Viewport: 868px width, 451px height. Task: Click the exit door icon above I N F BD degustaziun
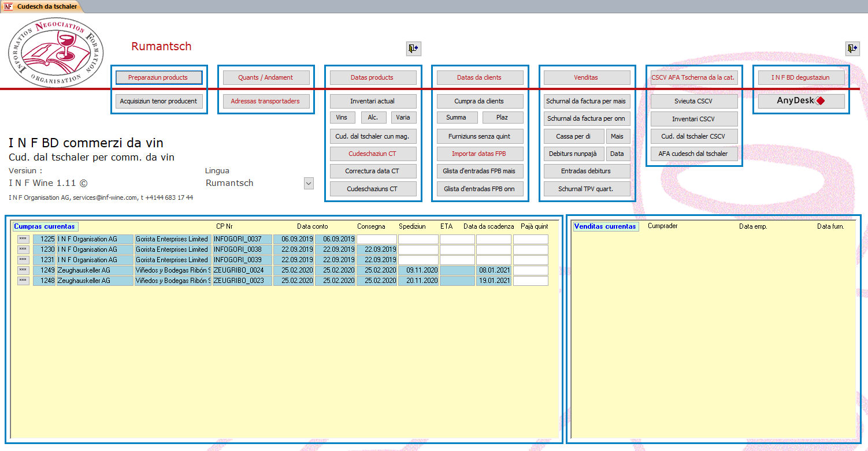[852, 49]
